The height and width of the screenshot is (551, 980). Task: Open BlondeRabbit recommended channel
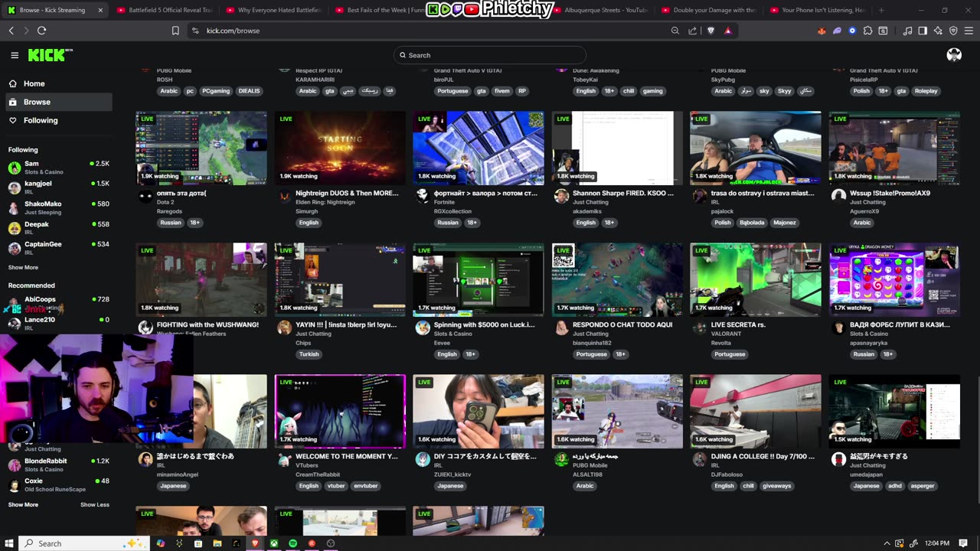[59, 465]
